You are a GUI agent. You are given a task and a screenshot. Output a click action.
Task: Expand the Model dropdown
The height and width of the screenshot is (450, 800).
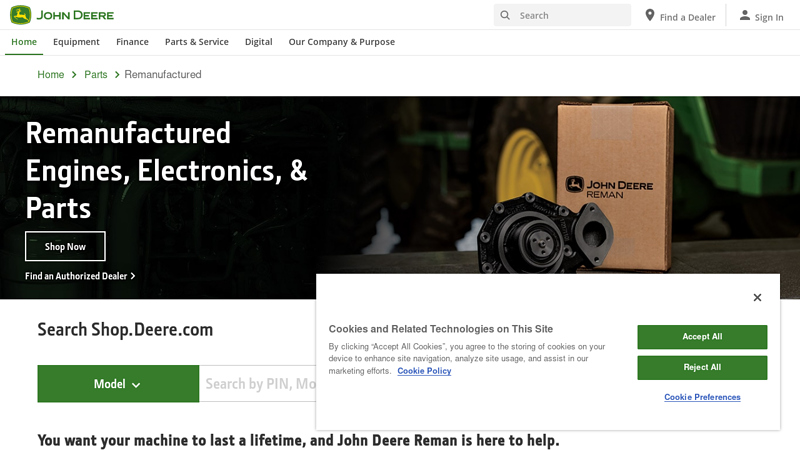point(118,384)
